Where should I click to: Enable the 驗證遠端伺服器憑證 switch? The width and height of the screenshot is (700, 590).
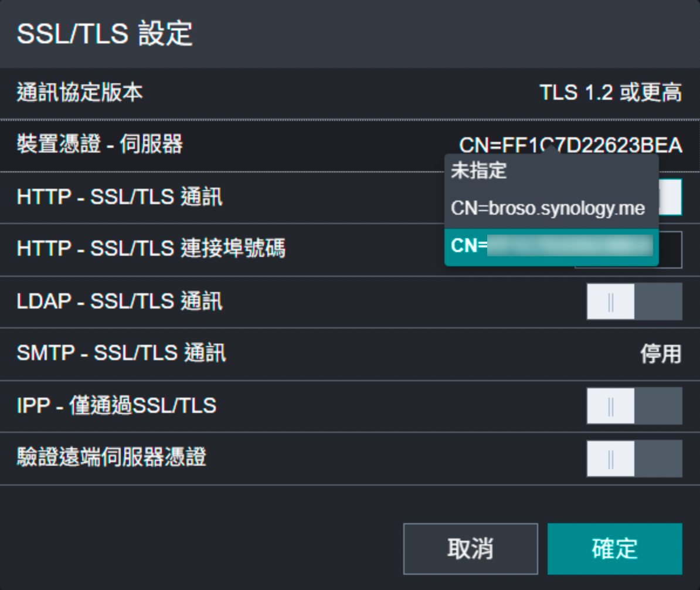[x=634, y=457]
